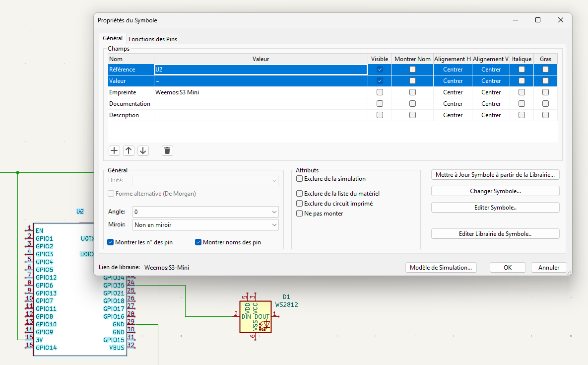Toggle Visible for Empreinte row

(380, 92)
